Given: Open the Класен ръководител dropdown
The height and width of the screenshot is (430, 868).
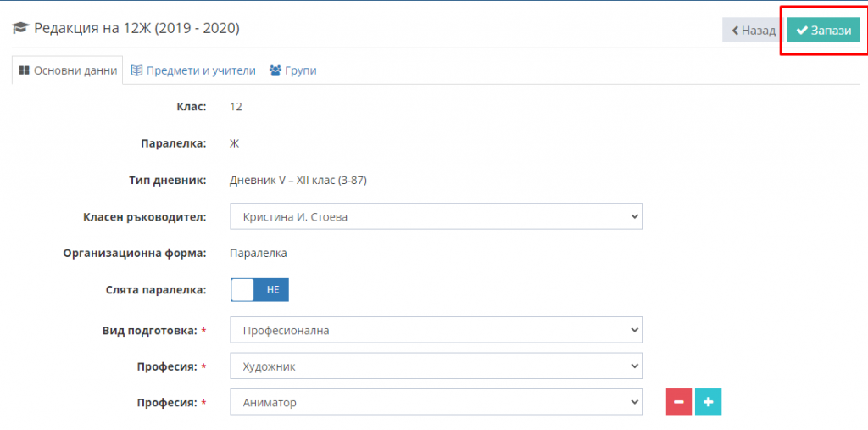Looking at the screenshot, I should pyautogui.click(x=437, y=216).
